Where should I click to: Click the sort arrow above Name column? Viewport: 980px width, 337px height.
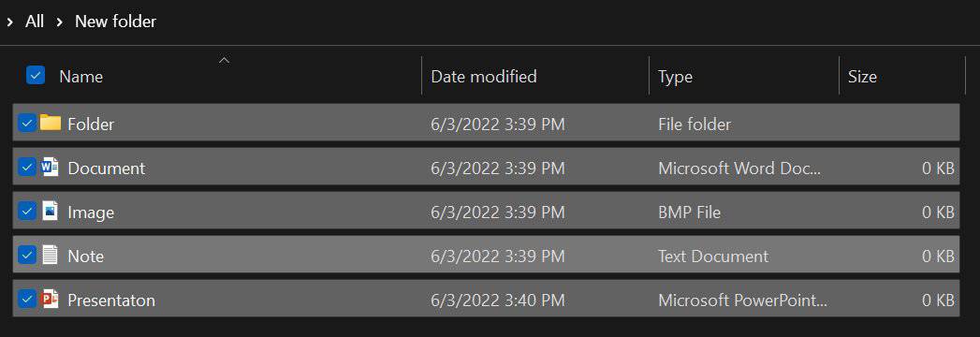pyautogui.click(x=224, y=61)
